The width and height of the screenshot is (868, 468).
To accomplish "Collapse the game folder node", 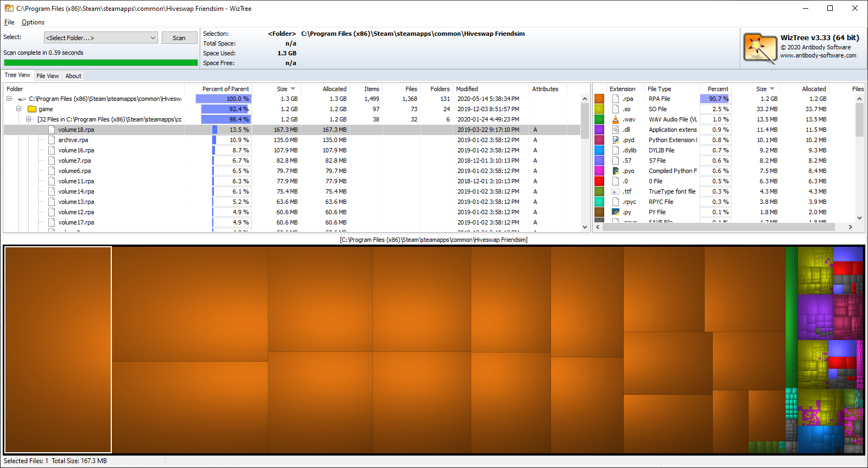I will click(19, 109).
